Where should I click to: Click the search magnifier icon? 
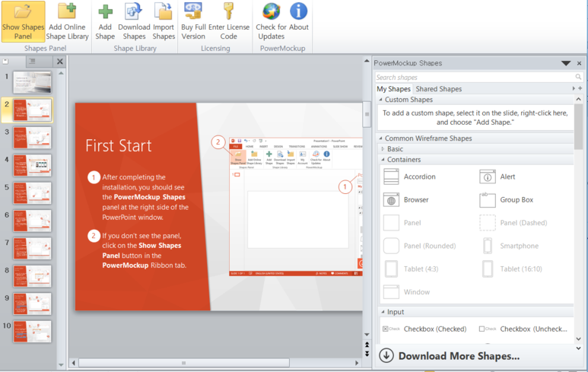pos(578,77)
